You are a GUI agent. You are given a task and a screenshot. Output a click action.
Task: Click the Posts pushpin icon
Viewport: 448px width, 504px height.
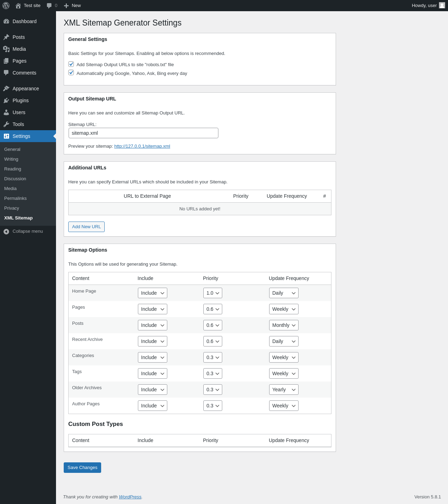[x=6, y=37]
